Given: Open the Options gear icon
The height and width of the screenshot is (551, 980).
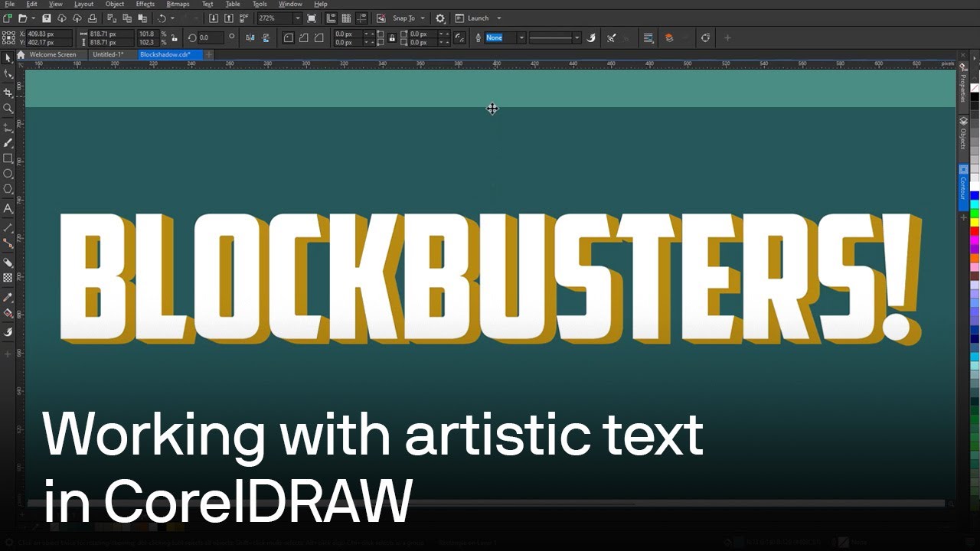Looking at the screenshot, I should [x=440, y=18].
